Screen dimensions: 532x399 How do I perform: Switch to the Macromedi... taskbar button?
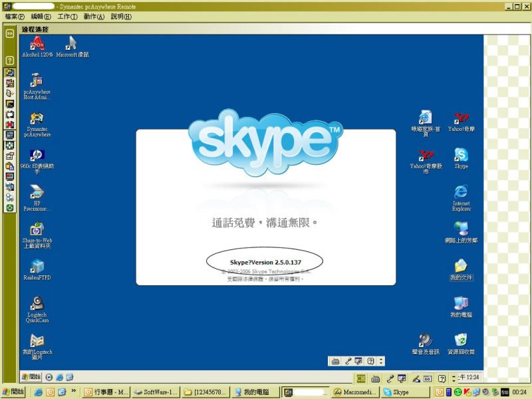pos(354,392)
